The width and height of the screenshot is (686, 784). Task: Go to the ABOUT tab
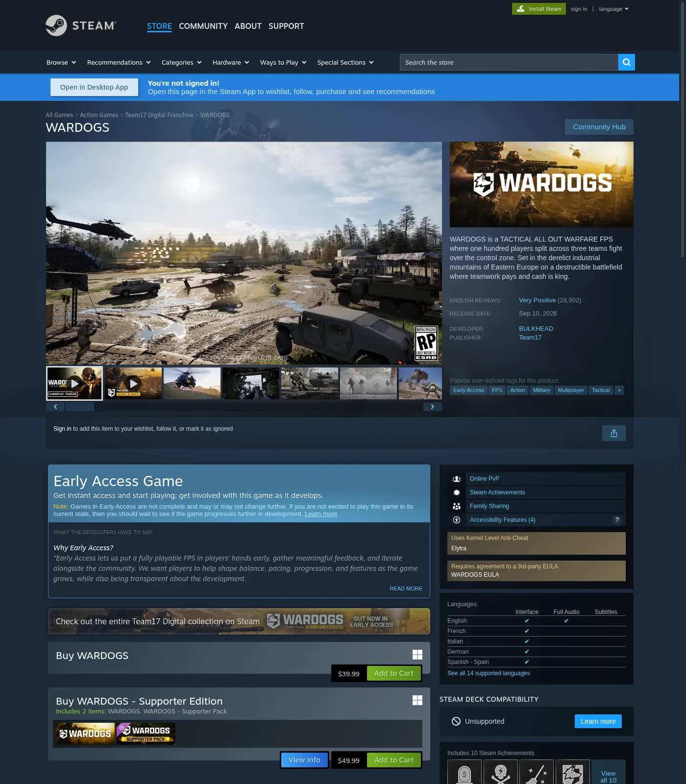[248, 26]
